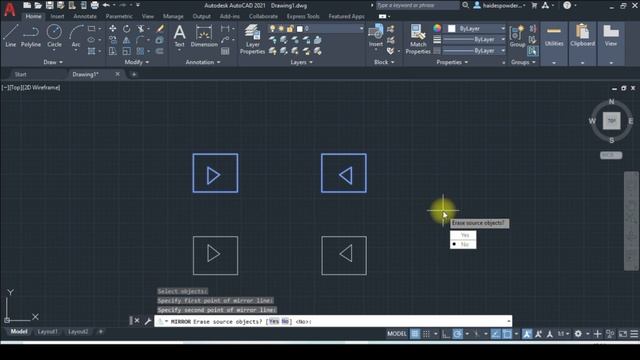640x360 pixels.
Task: Select the Stretch tool in Modify panel
Action: pyautogui.click(x=113, y=51)
